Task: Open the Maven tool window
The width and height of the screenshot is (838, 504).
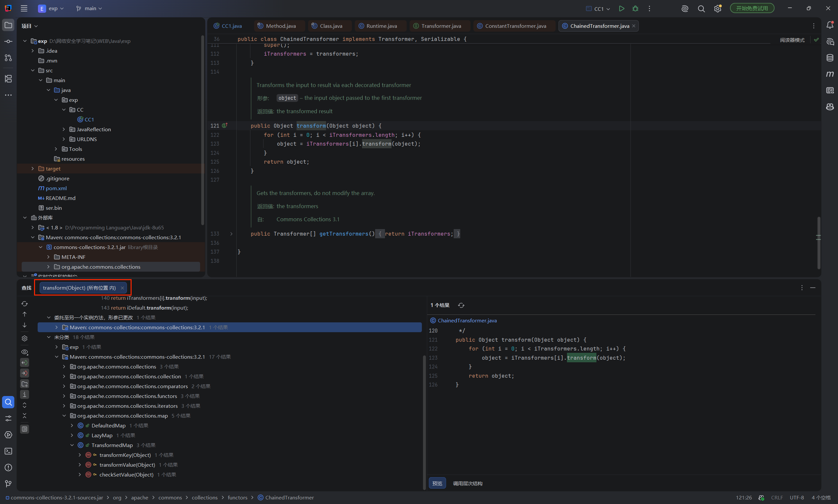Action: (830, 74)
